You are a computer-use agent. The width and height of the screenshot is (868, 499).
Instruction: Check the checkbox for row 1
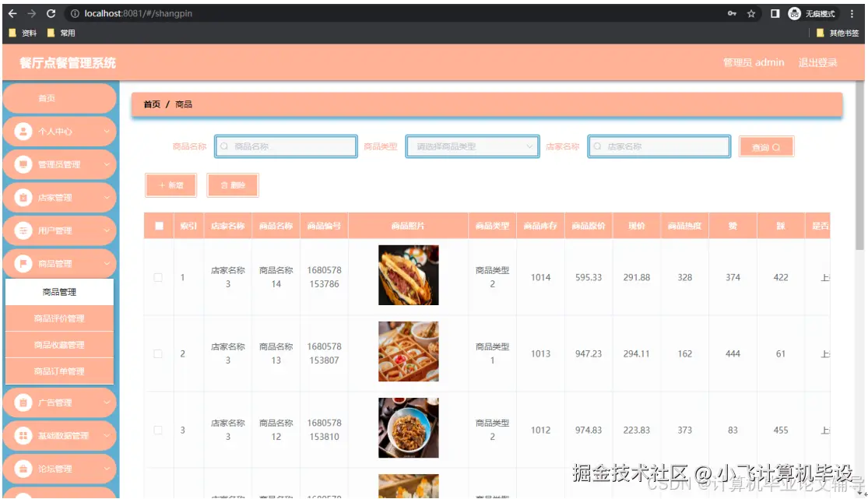click(x=159, y=276)
